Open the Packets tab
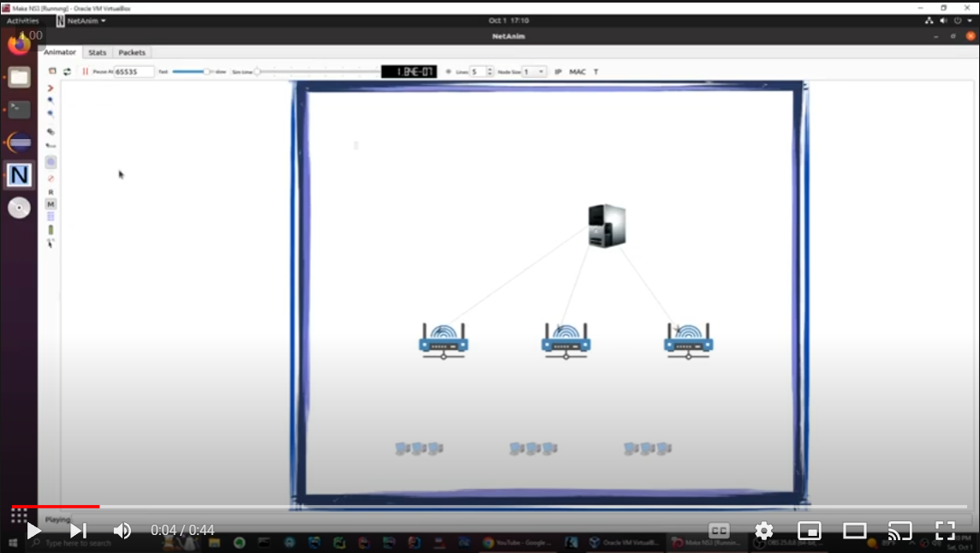980x553 pixels. pyautogui.click(x=132, y=52)
